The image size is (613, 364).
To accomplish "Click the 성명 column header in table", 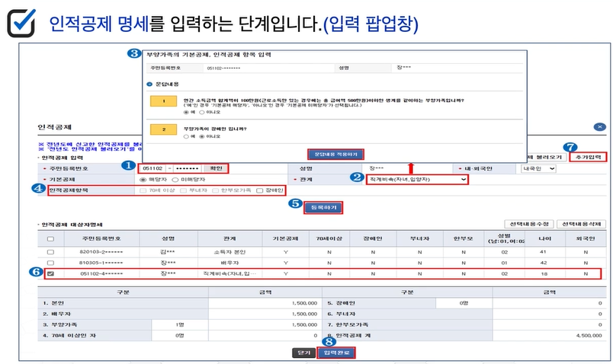I will (168, 238).
